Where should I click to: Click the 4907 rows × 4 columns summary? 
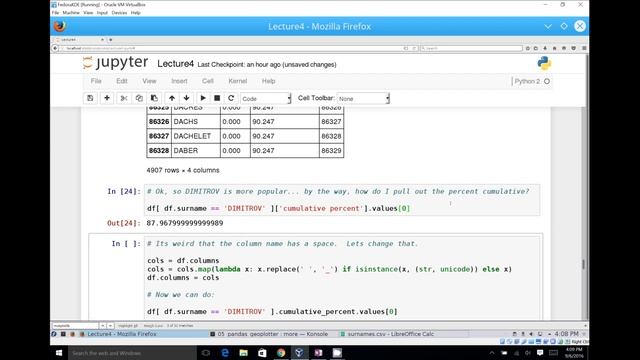tap(183, 170)
